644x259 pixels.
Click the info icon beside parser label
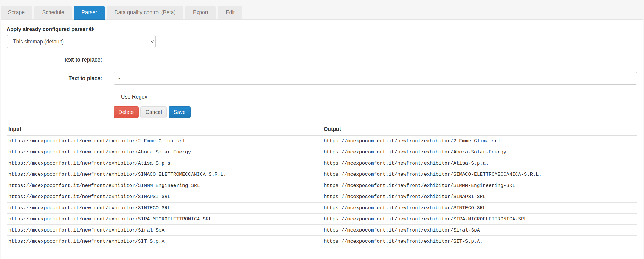(x=91, y=29)
